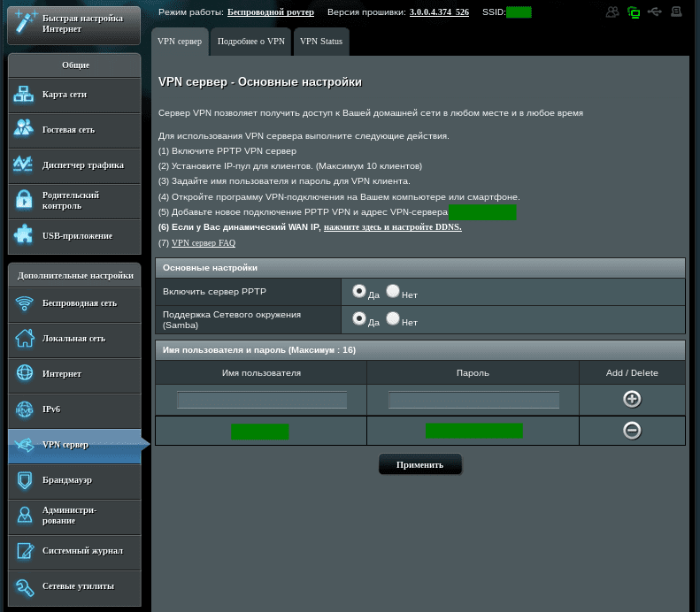Screen dimensions: 700x612
Task: Click the Администрирование user icon
Action: [25, 516]
